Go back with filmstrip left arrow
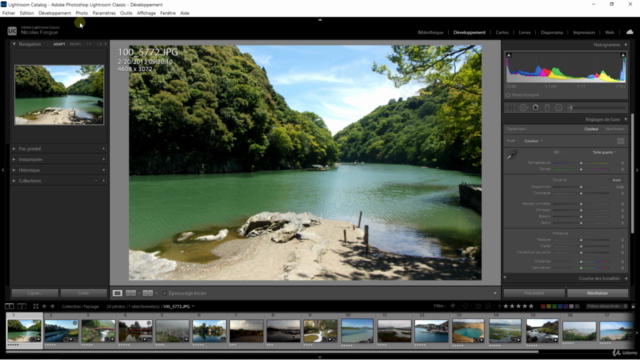 (x=44, y=306)
